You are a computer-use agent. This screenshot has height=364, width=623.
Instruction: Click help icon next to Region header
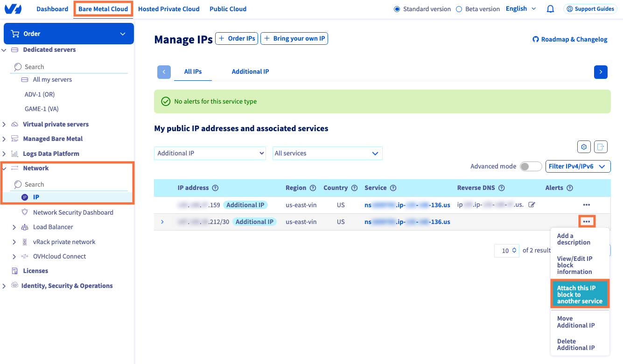[313, 188]
